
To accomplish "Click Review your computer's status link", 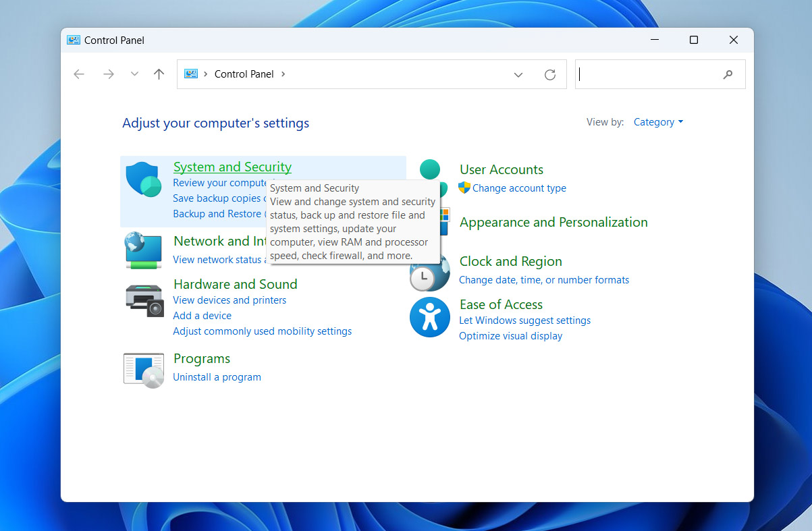I will [x=220, y=183].
